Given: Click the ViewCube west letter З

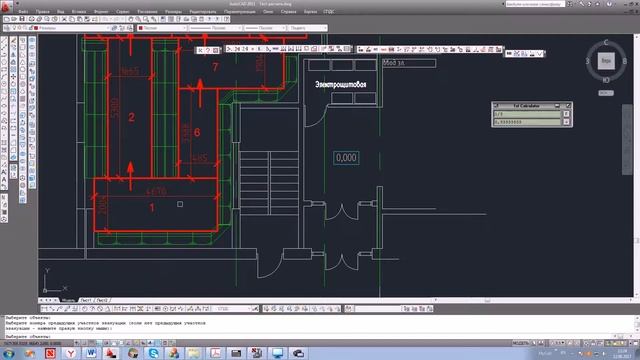Looking at the screenshot, I should (588, 61).
